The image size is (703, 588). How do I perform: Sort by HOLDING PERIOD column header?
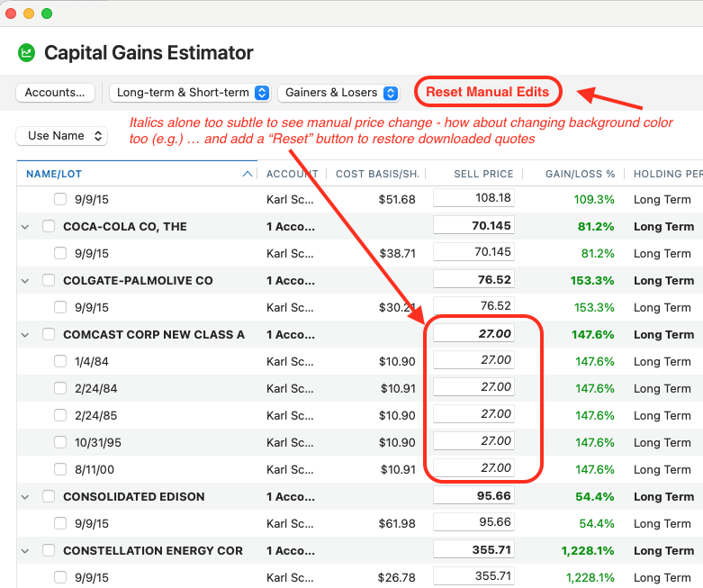click(668, 174)
